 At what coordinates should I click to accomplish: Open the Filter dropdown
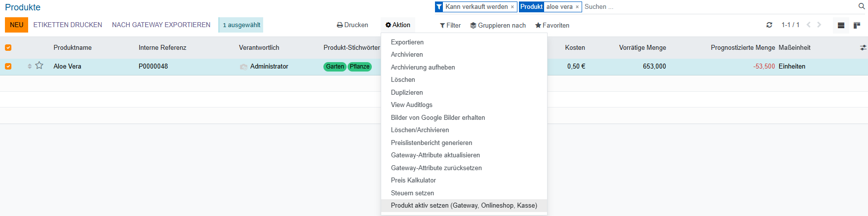click(x=450, y=25)
